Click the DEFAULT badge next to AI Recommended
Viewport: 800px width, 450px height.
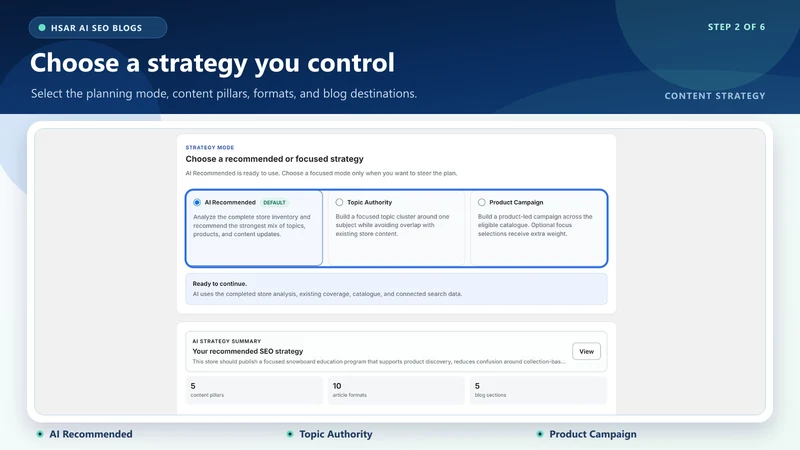tap(274, 203)
